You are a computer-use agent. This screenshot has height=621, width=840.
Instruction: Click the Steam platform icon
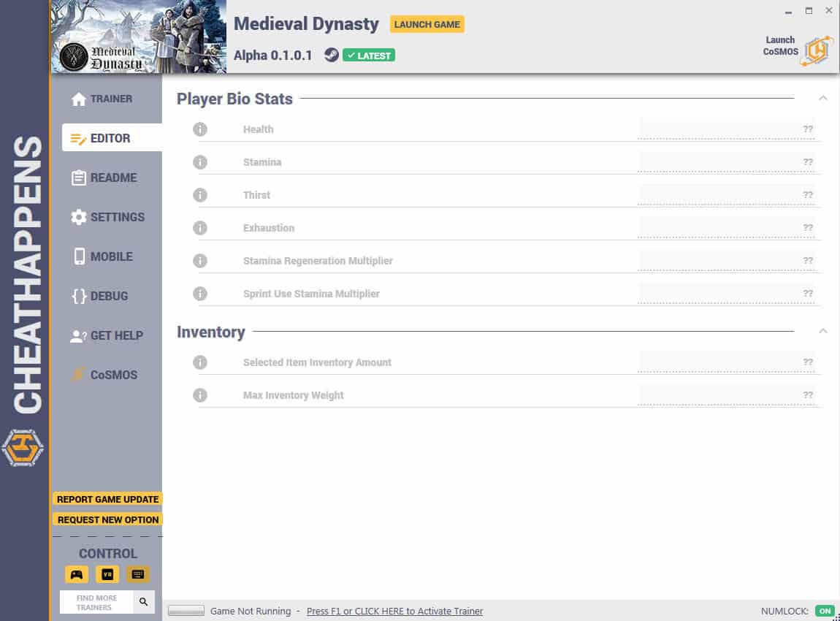(x=332, y=56)
